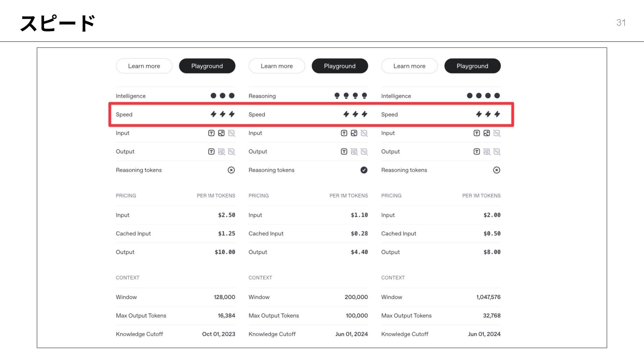The image size is (644, 362).
Task: Click reasoning tokens checkmark in middle column
Action: [364, 170]
